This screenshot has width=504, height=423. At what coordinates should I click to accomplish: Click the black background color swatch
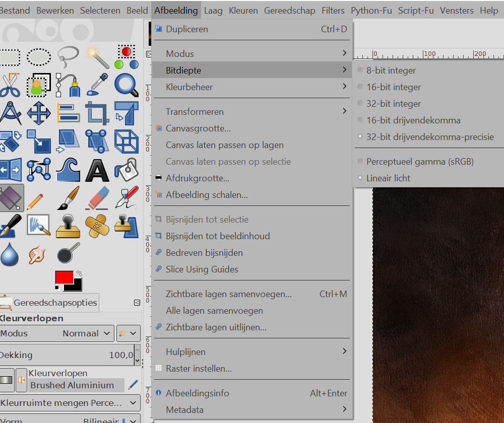point(77,287)
